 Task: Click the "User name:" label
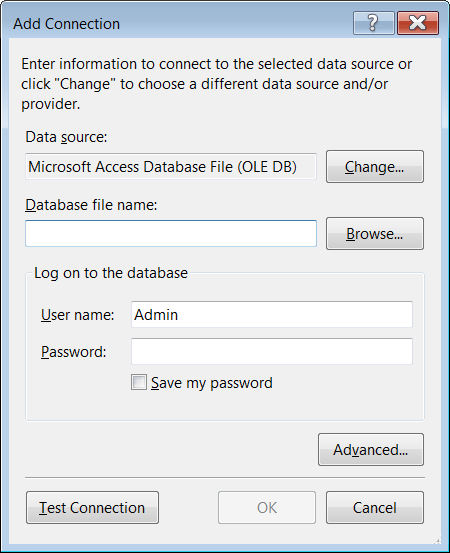(x=78, y=315)
